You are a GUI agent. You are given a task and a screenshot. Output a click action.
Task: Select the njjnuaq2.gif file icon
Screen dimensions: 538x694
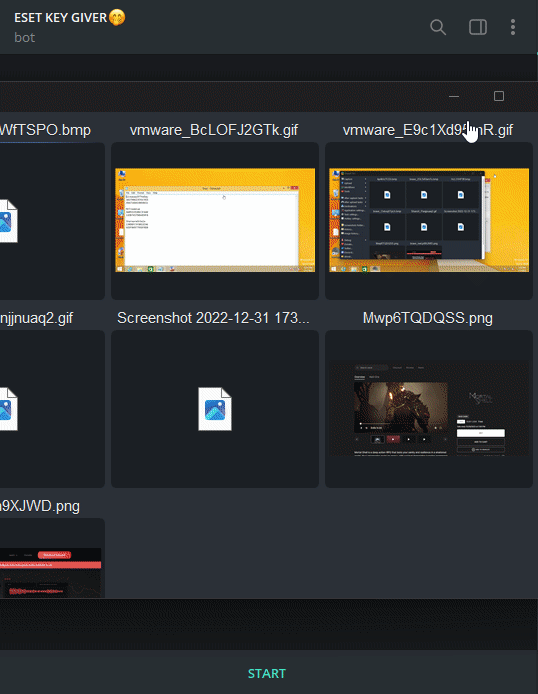(x=8, y=409)
